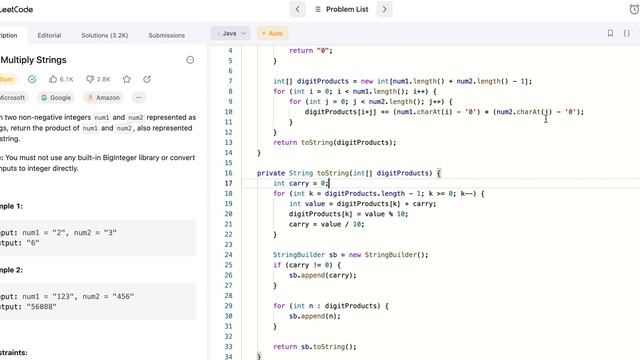640x360 pixels.
Task: Click the 'return sb.toString();' line
Action: [x=315, y=347]
